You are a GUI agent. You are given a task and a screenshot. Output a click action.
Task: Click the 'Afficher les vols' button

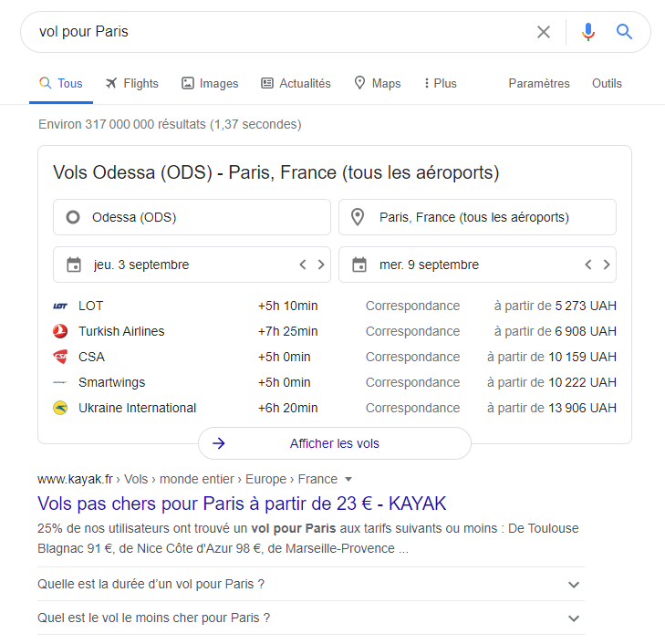334,444
